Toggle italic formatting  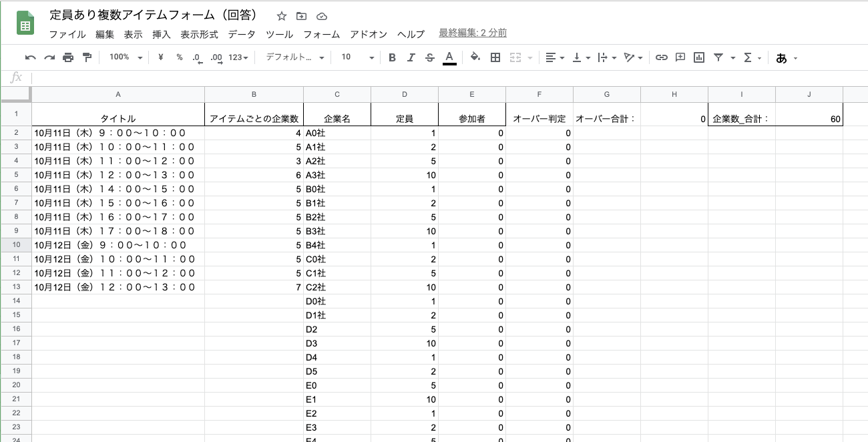pyautogui.click(x=411, y=57)
